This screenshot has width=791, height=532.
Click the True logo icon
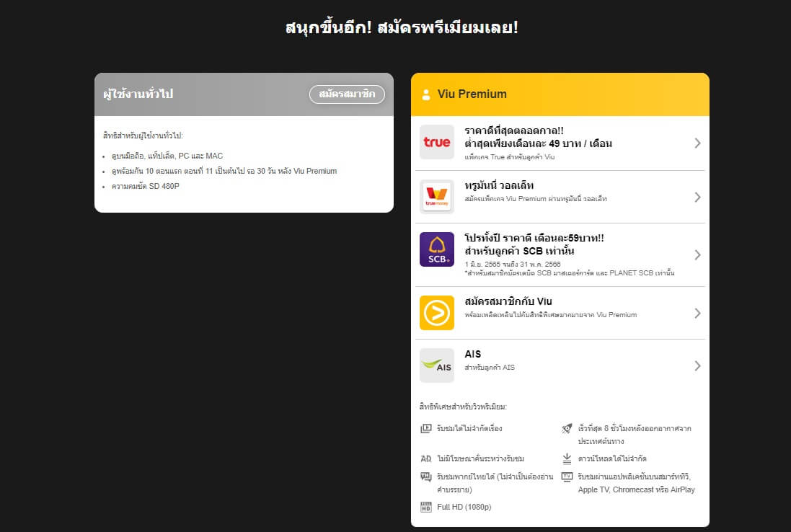coord(436,143)
